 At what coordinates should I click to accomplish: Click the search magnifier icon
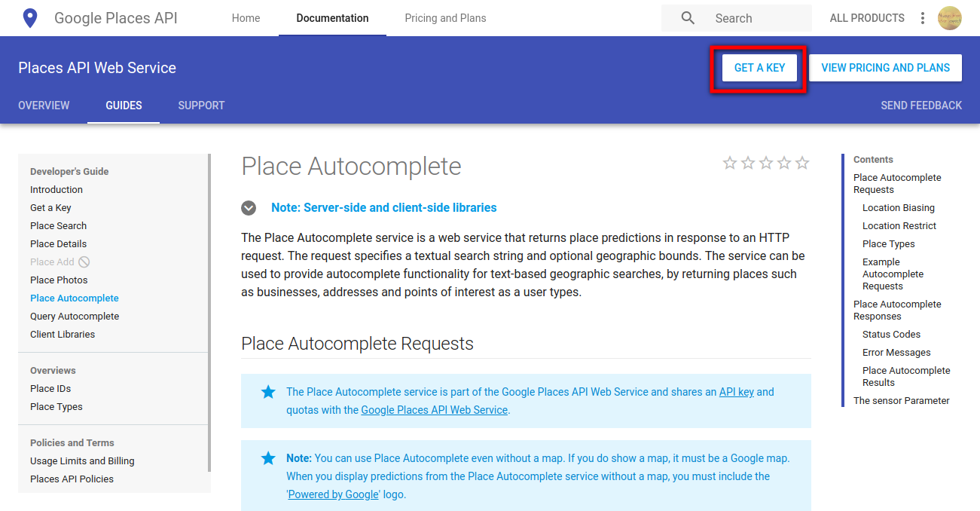(x=688, y=18)
